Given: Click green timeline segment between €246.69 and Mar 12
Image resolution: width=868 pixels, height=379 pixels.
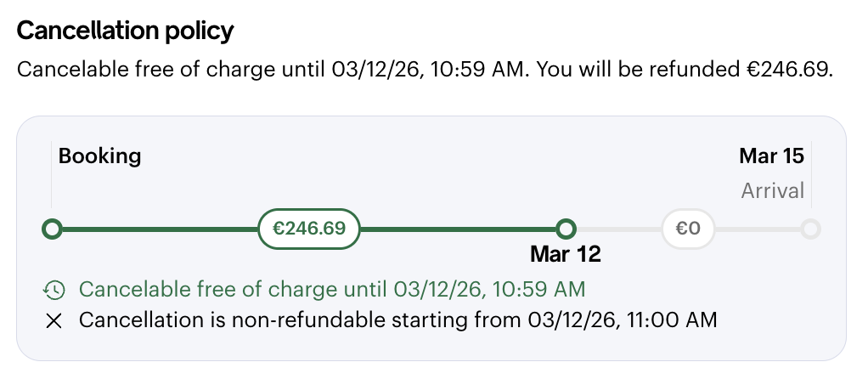Looking at the screenshot, I should (459, 229).
